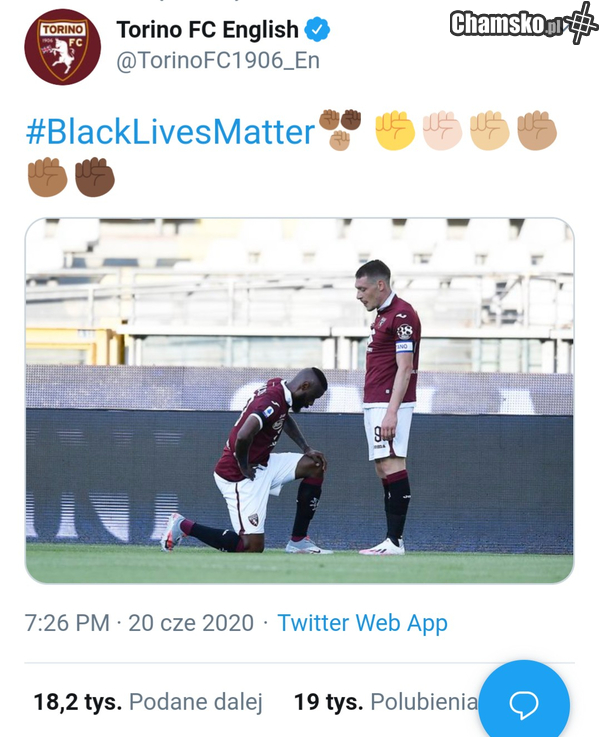Click the yellow raised fist emoji
The width and height of the screenshot is (600, 737).
(395, 131)
